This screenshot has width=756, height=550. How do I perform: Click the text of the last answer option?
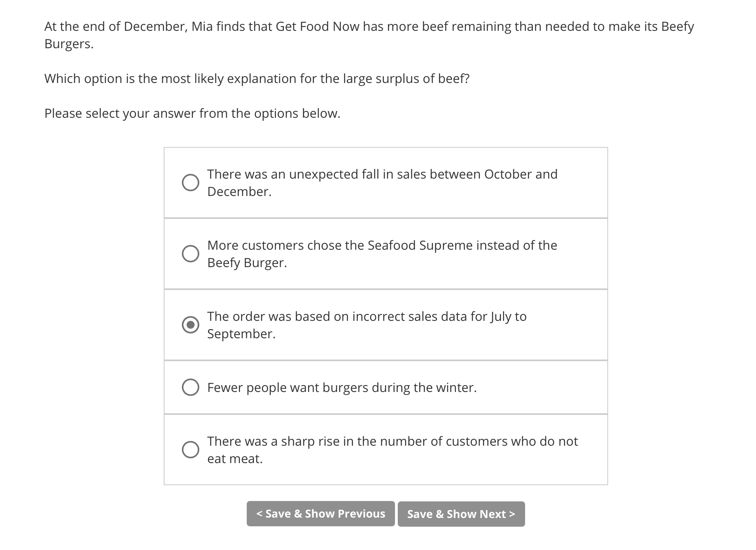[393, 449]
